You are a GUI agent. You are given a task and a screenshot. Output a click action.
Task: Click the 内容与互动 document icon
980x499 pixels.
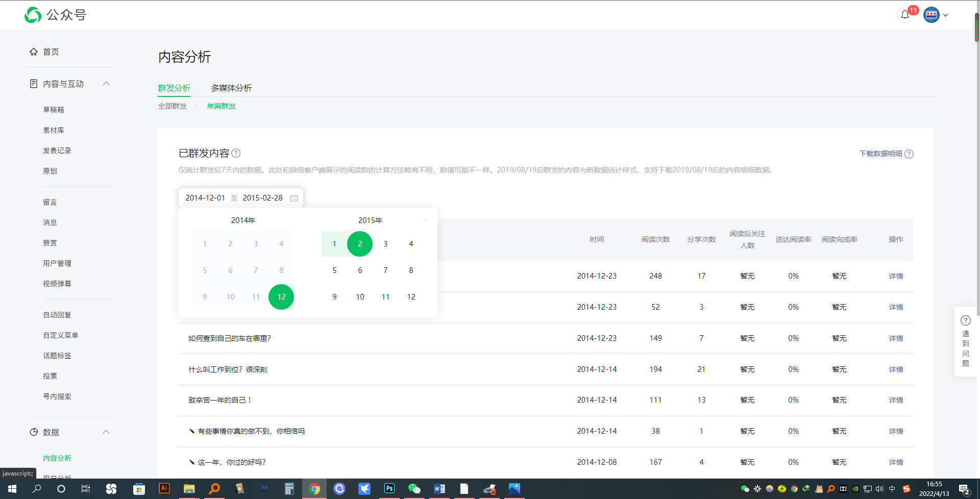[34, 84]
